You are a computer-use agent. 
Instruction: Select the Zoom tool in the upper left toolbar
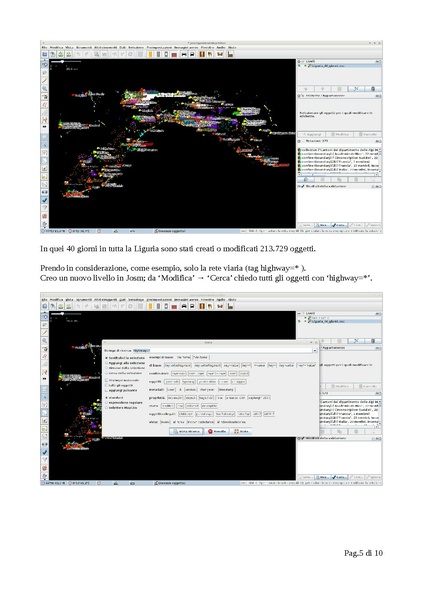45,88
